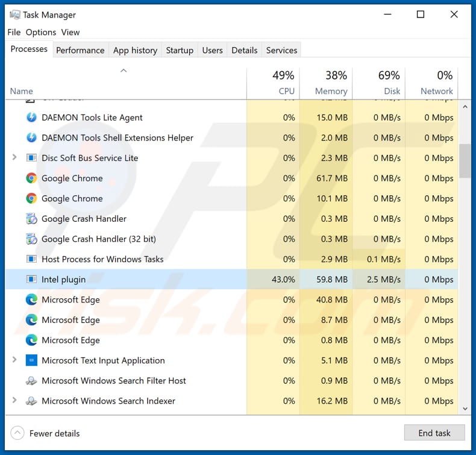Click the Google Crash Handler icon
Screen dimensions: 476x455
point(31,219)
